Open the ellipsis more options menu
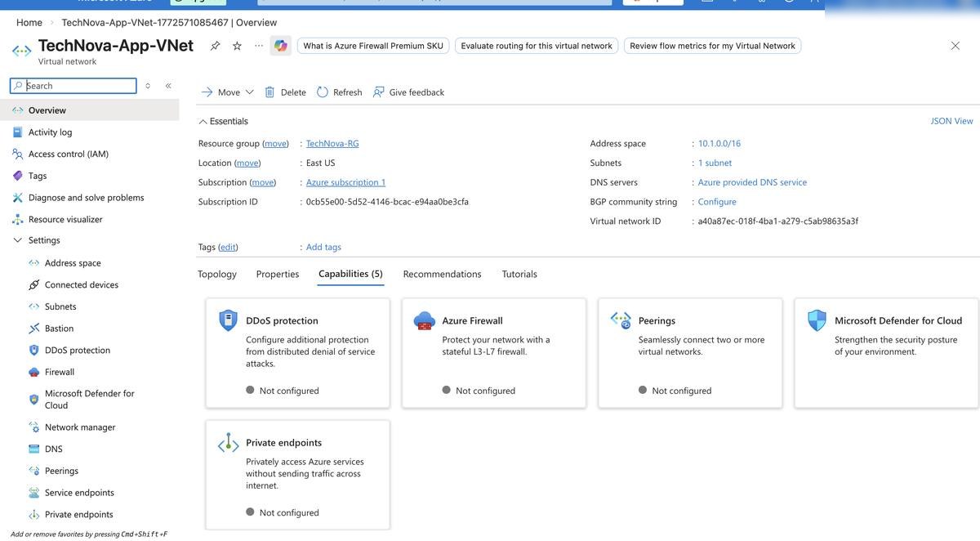 coord(259,46)
